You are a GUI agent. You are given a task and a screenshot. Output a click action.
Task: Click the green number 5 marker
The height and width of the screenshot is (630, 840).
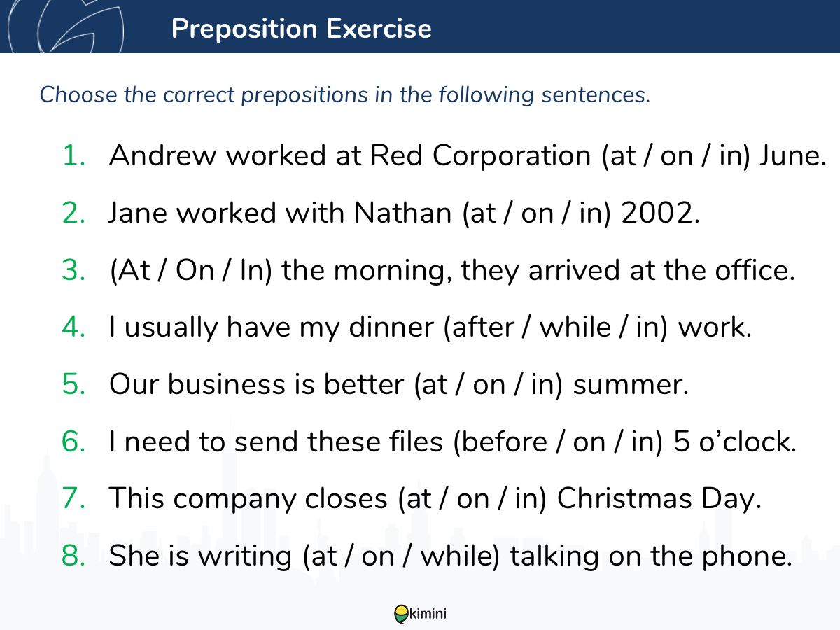tap(73, 385)
